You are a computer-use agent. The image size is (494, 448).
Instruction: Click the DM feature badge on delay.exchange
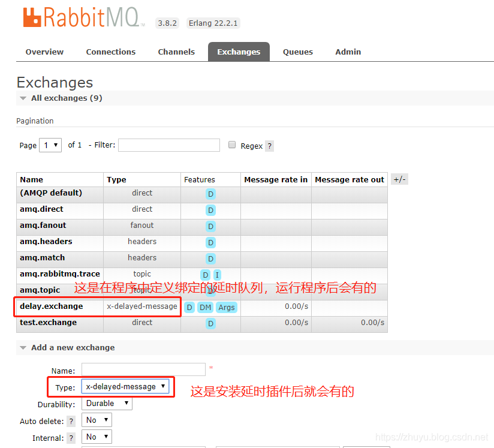(206, 307)
